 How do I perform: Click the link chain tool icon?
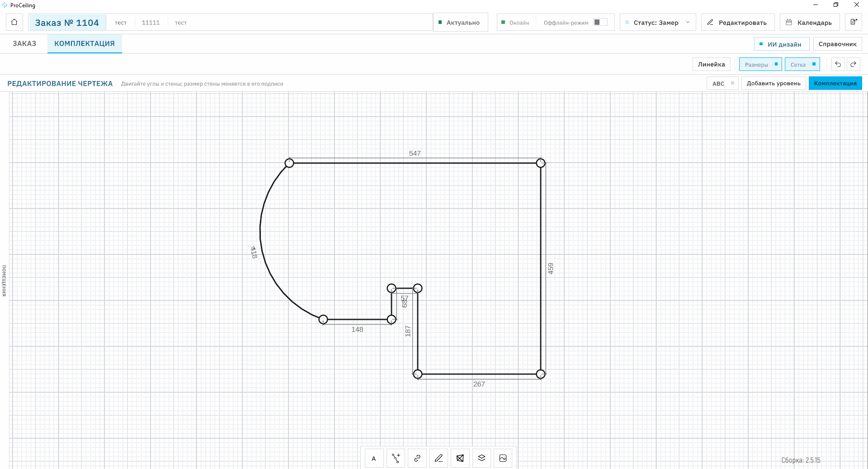[417, 458]
